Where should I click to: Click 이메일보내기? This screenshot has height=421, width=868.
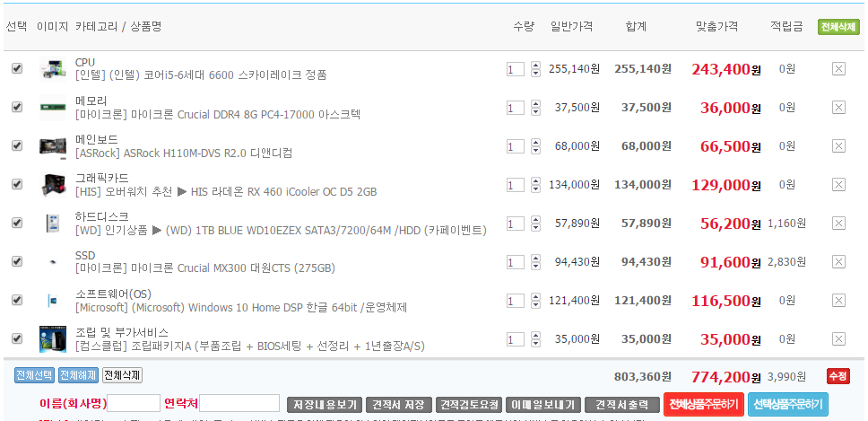(x=543, y=405)
